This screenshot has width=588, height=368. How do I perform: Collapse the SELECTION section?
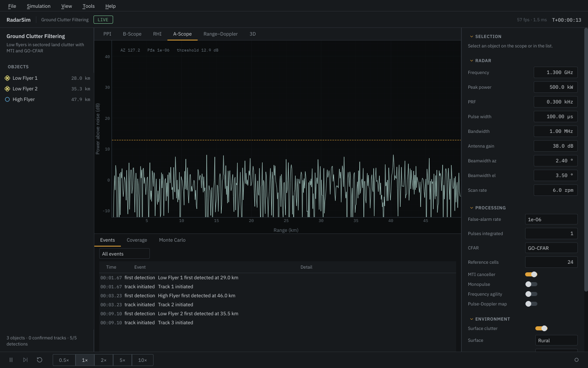pos(472,36)
